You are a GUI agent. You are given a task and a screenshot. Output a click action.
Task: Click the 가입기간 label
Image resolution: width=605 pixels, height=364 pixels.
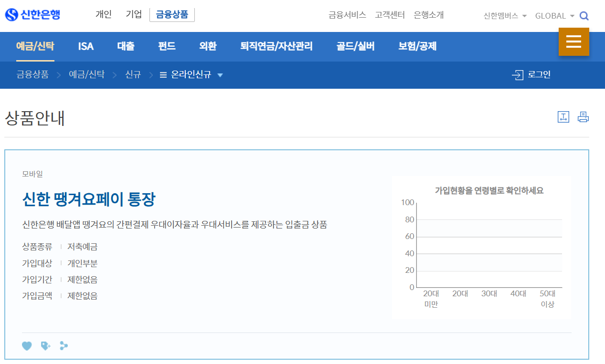(x=37, y=280)
